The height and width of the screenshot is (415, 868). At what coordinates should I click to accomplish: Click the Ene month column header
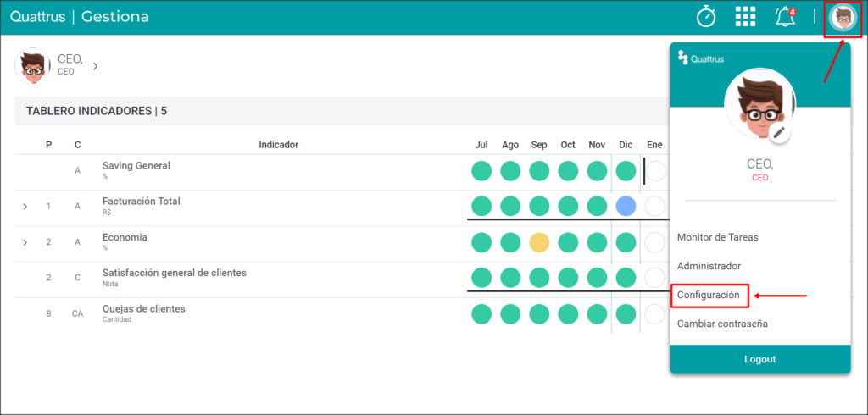point(654,145)
